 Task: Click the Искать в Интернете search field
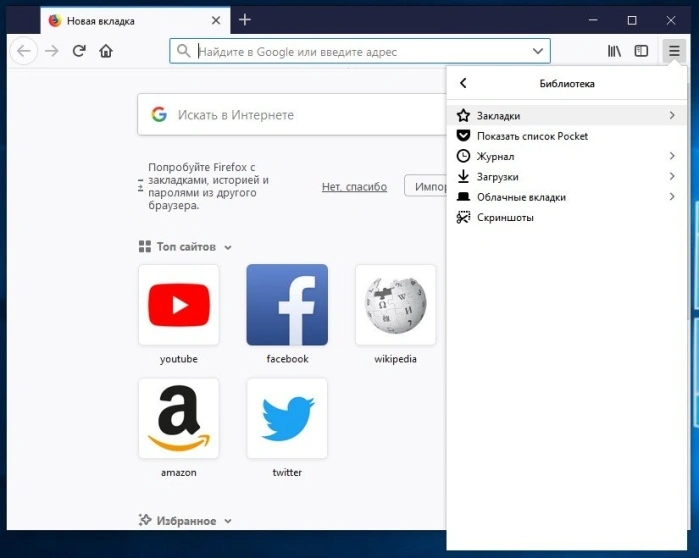(292, 115)
